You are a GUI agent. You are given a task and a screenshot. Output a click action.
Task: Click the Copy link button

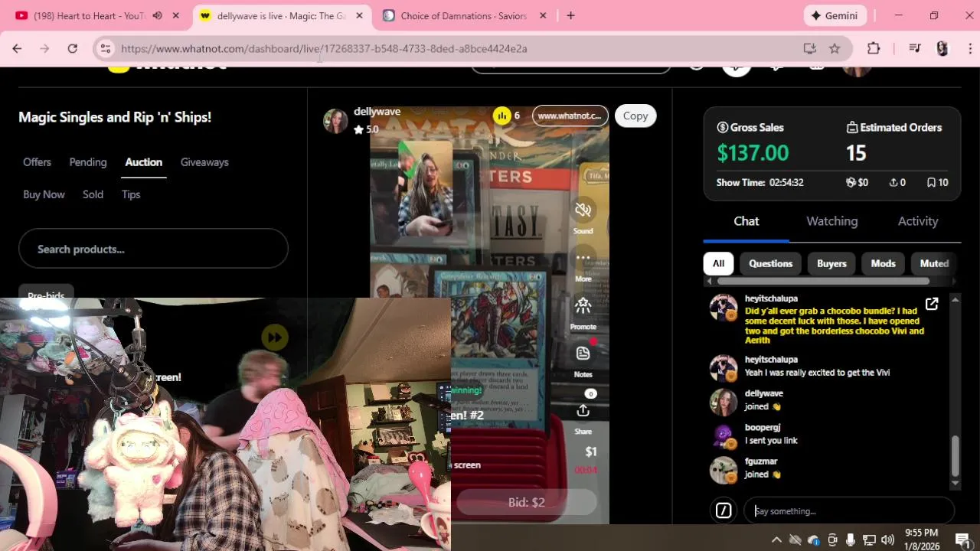[x=635, y=116]
